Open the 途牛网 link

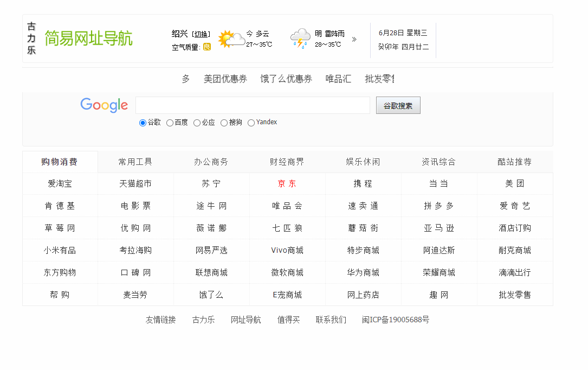pyautogui.click(x=211, y=206)
